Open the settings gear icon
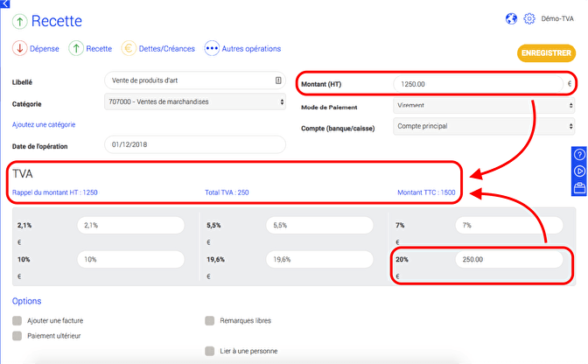 (529, 18)
